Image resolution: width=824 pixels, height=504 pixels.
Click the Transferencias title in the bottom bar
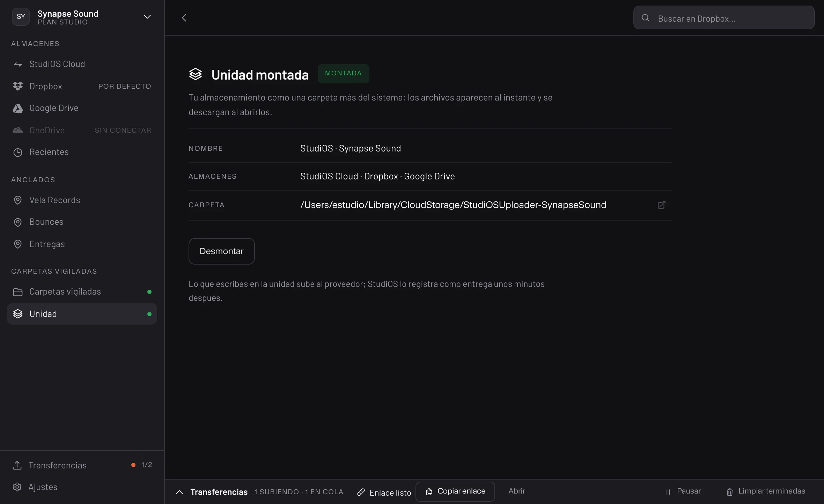(219, 492)
